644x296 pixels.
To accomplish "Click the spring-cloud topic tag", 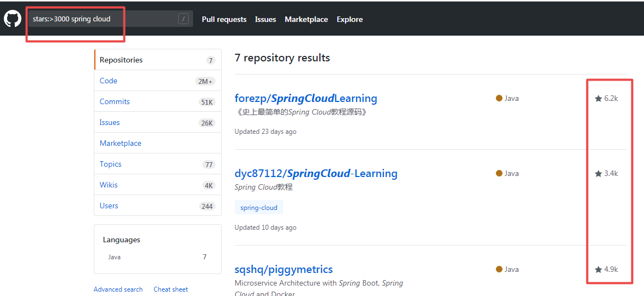I will click(259, 207).
